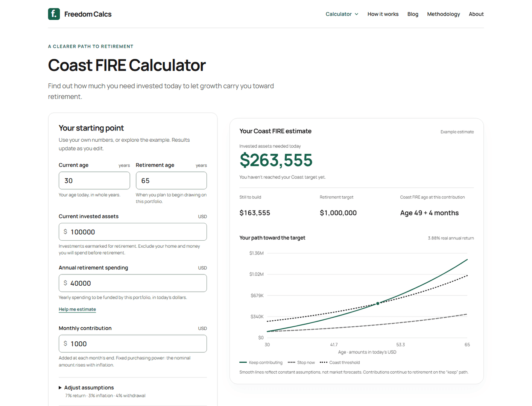Click the Example estimate label
Image resolution: width=532 pixels, height=406 pixels.
457,132
